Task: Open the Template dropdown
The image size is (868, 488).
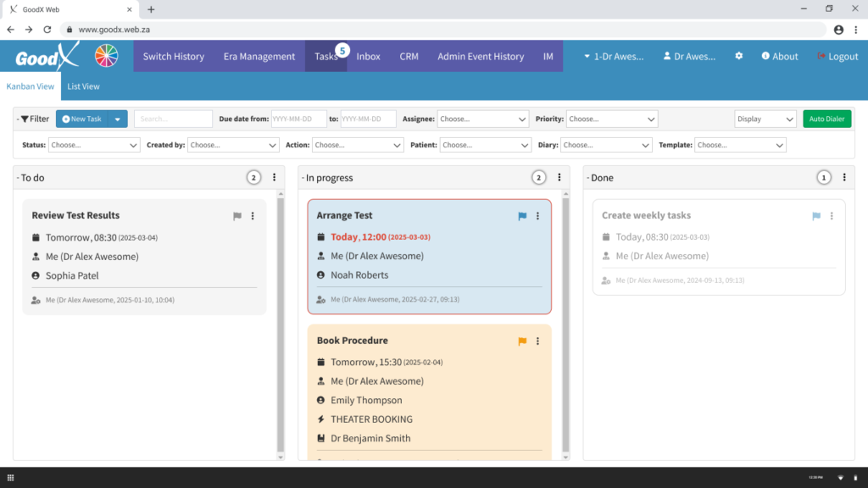Action: click(x=740, y=145)
